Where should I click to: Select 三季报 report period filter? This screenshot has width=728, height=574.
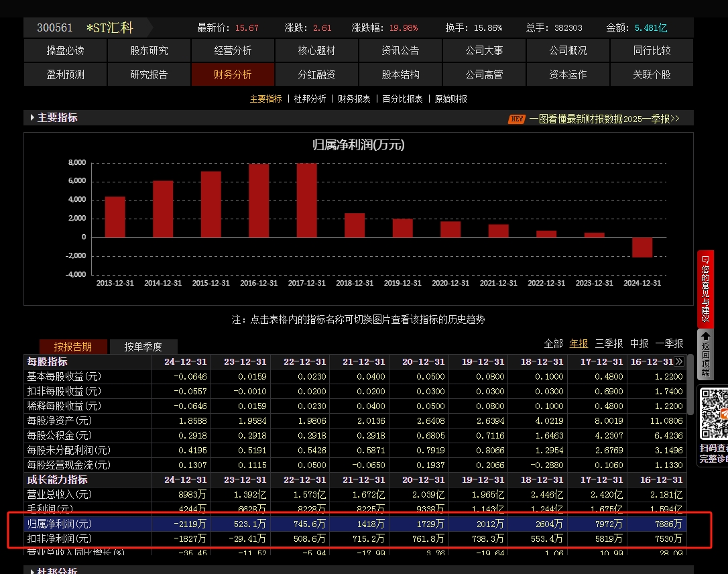(x=609, y=343)
